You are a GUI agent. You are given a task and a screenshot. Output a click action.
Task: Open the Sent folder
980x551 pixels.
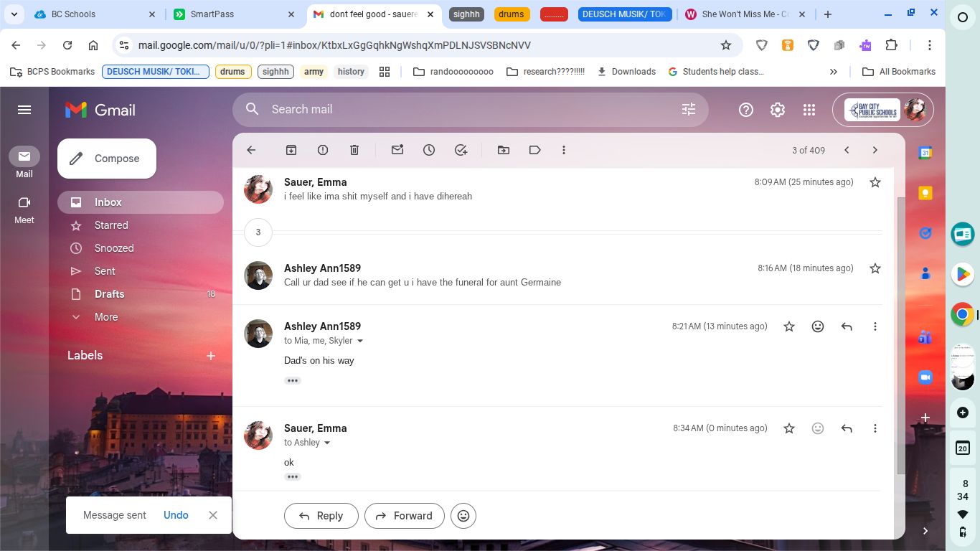click(105, 271)
